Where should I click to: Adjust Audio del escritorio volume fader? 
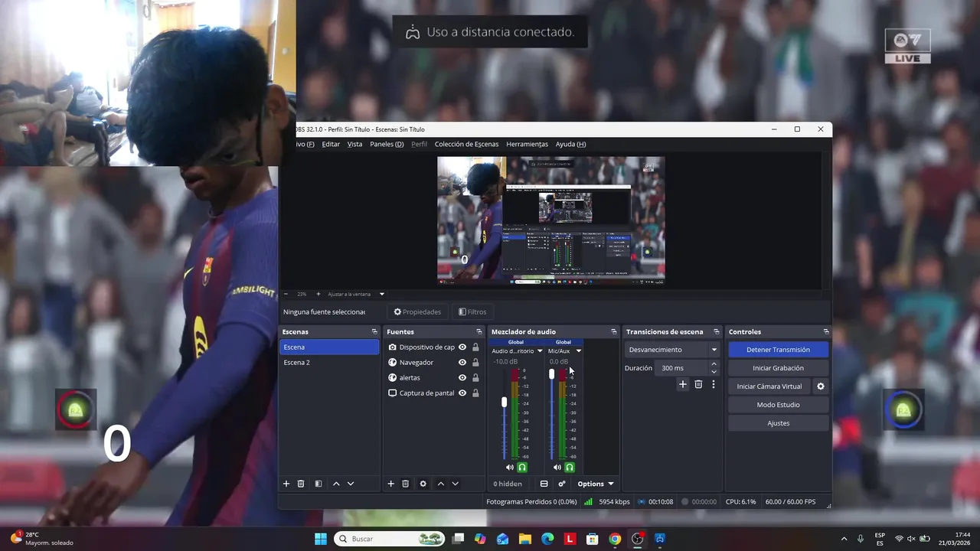coord(504,402)
